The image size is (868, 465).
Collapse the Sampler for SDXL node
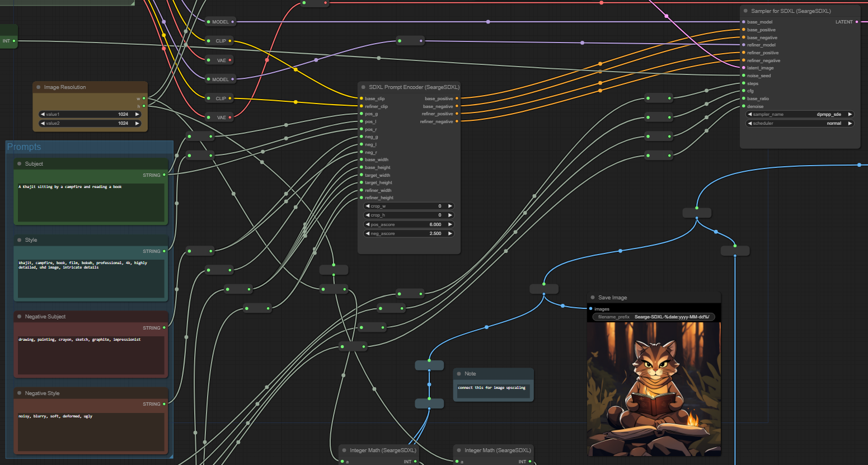click(745, 11)
